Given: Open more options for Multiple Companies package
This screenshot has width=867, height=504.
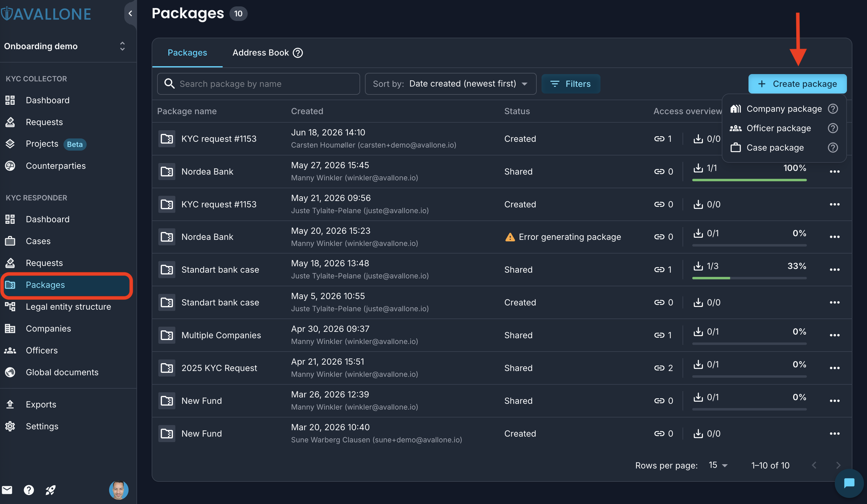Looking at the screenshot, I should coord(835,335).
